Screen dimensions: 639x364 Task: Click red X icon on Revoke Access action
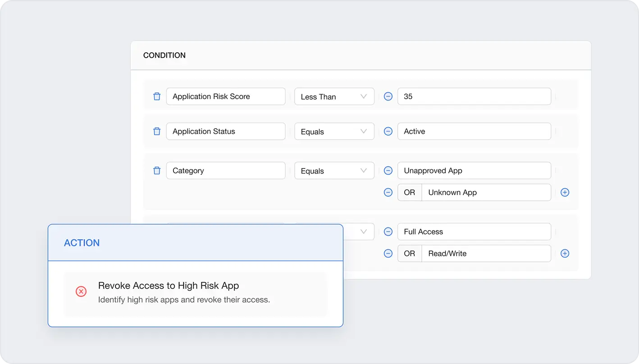click(81, 291)
